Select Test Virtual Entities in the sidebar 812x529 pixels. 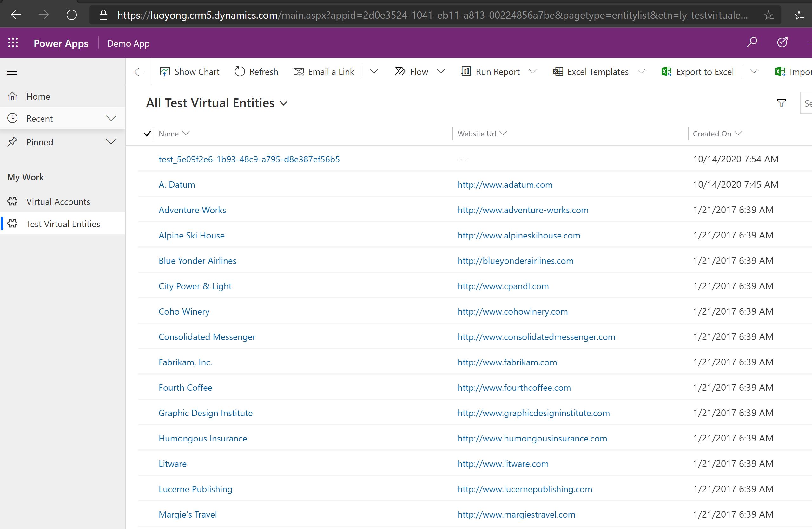(x=63, y=224)
